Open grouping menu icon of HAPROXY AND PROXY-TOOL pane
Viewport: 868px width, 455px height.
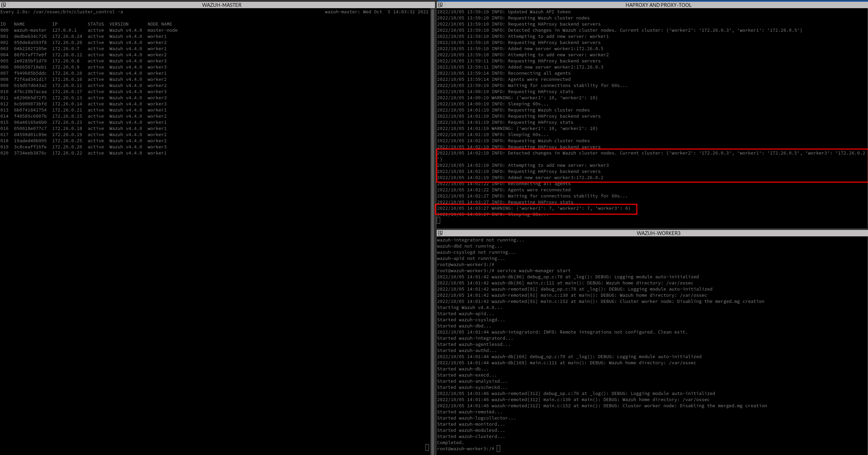pos(440,5)
